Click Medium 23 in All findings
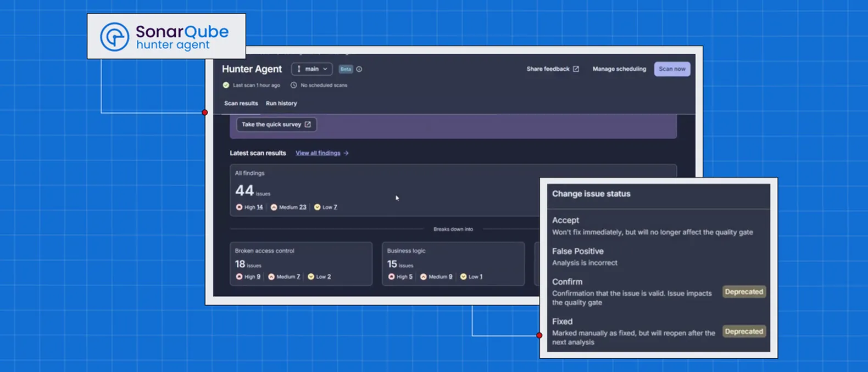The image size is (868, 372). pyautogui.click(x=288, y=207)
